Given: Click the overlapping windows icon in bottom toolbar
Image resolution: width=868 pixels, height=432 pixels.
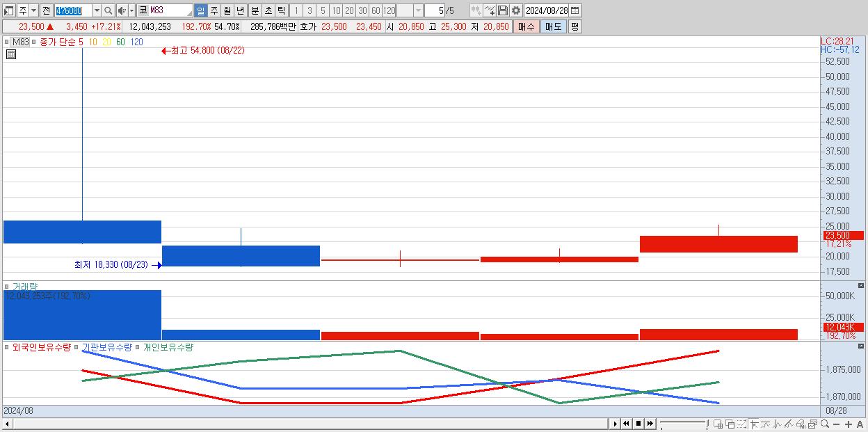Looking at the screenshot, I should (x=730, y=424).
